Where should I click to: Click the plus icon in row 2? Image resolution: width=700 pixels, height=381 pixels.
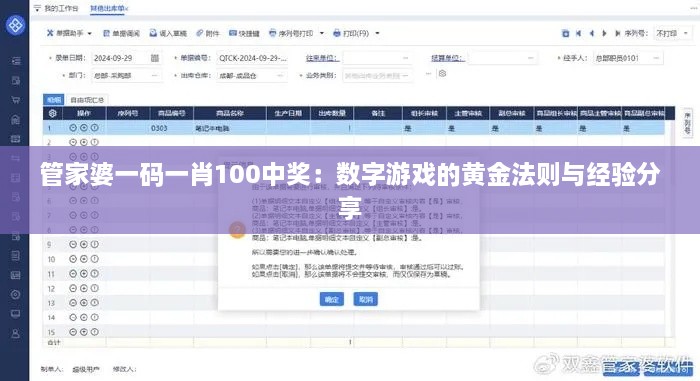(x=84, y=142)
